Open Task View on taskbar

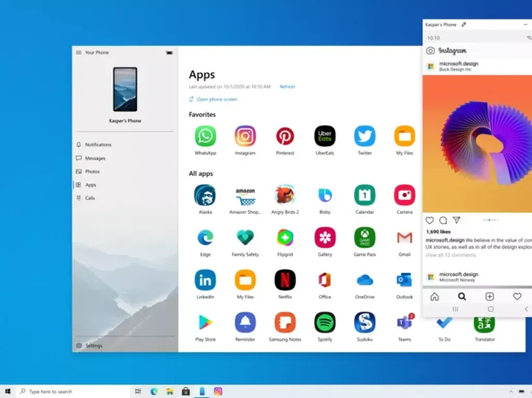pos(138,391)
